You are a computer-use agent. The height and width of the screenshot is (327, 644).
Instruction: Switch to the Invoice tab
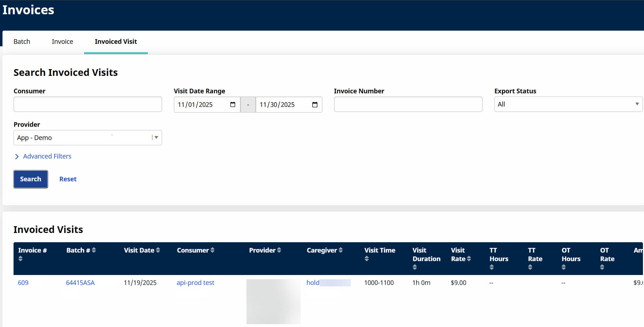click(x=62, y=41)
